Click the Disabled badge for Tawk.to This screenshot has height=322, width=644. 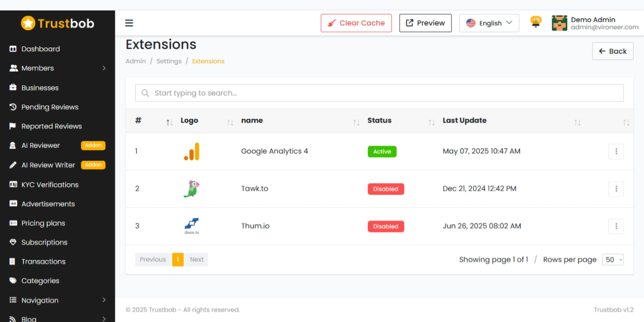click(x=386, y=189)
